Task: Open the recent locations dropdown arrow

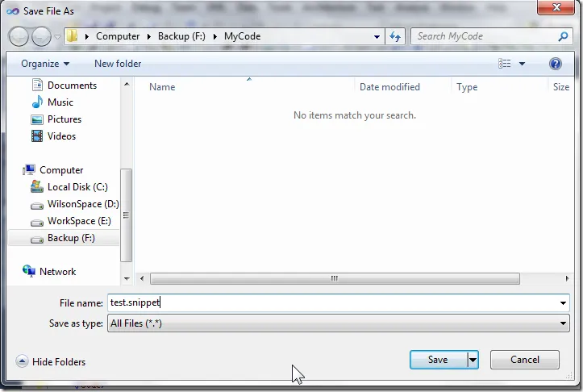Action: tap(57, 37)
